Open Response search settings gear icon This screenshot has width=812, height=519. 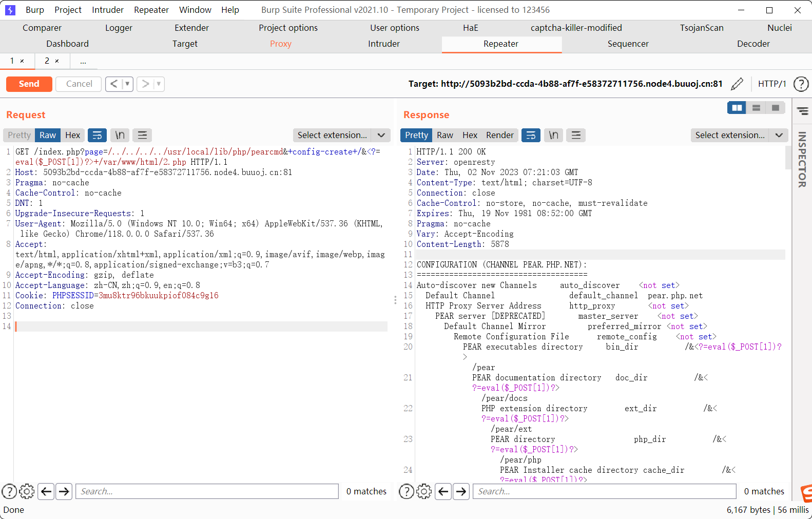424,491
